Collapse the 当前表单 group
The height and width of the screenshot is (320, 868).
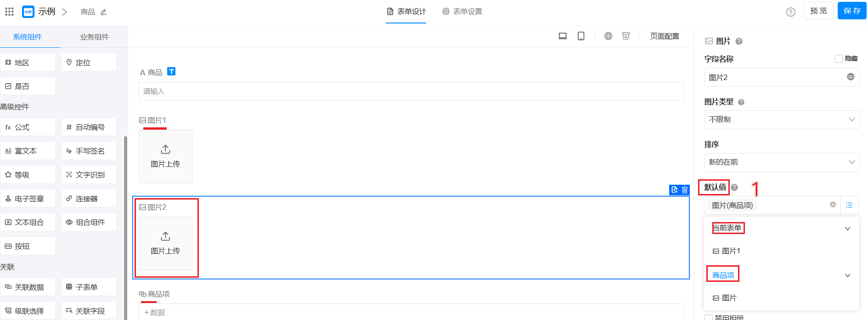(x=847, y=229)
